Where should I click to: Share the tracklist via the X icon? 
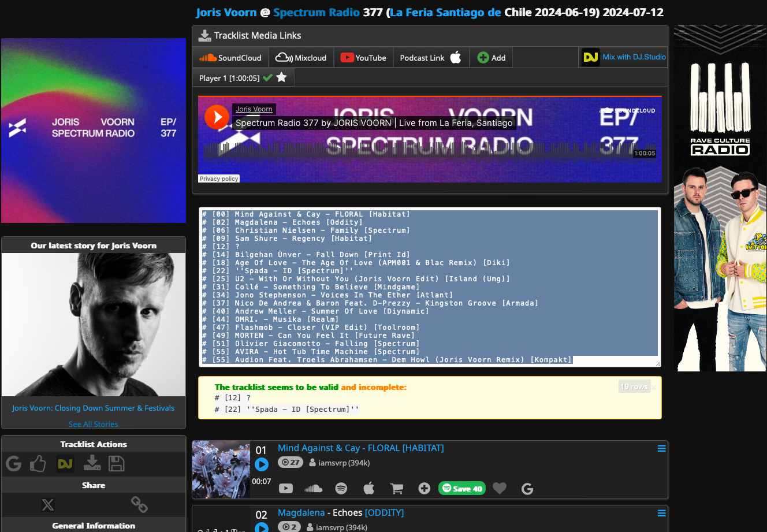tap(48, 504)
